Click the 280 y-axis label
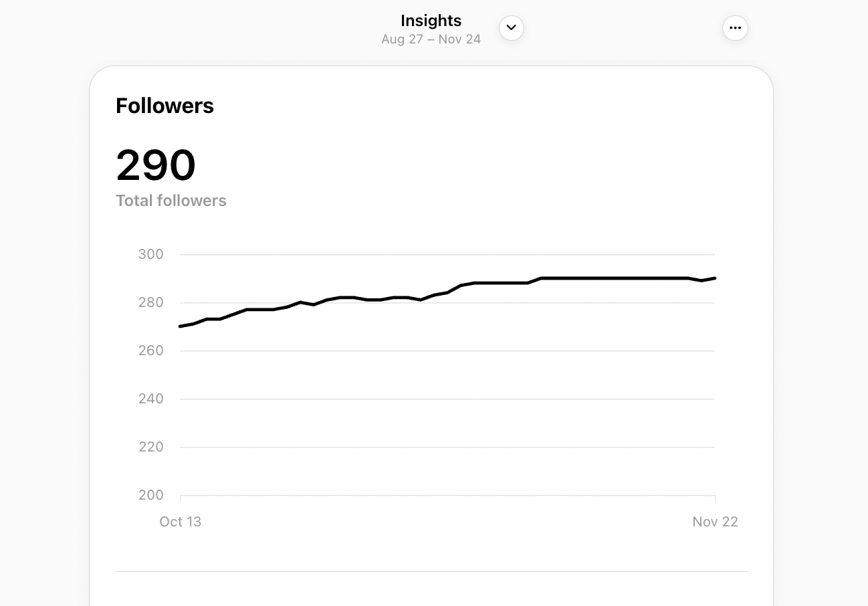This screenshot has height=606, width=868. pos(150,302)
